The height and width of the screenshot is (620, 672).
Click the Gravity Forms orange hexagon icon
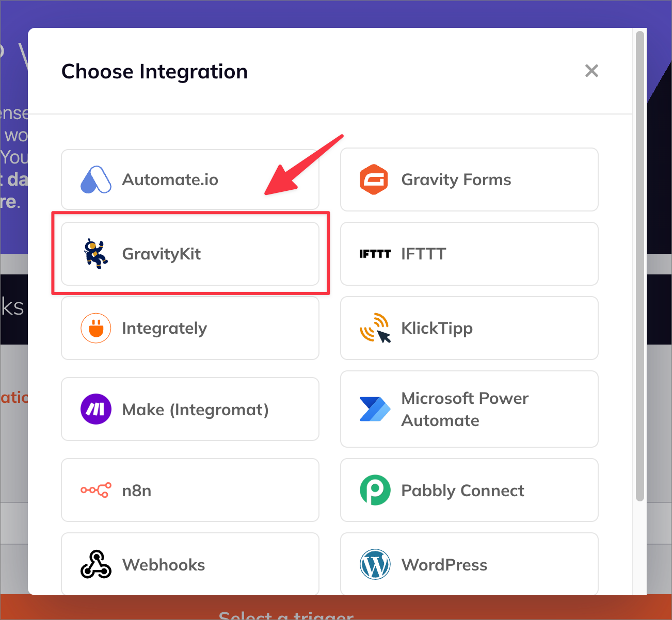(x=374, y=180)
